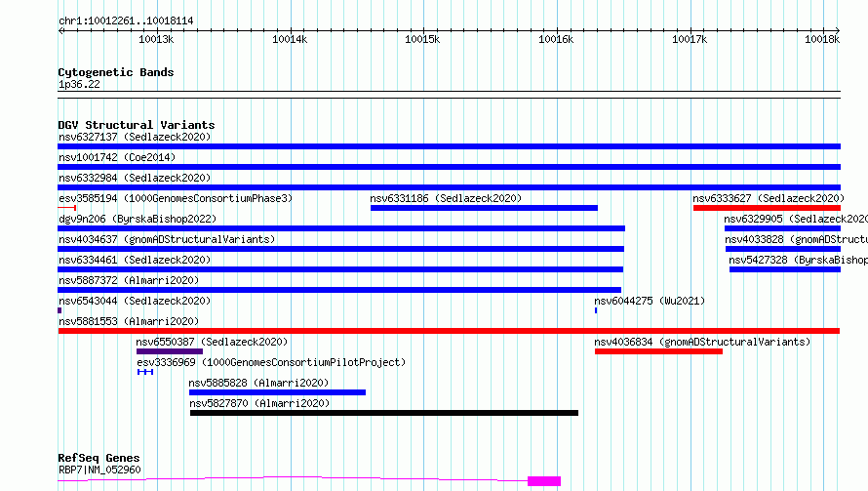This screenshot has height=491, width=868.
Task: Click the right arrow of the ruler
Action: [x=838, y=30]
